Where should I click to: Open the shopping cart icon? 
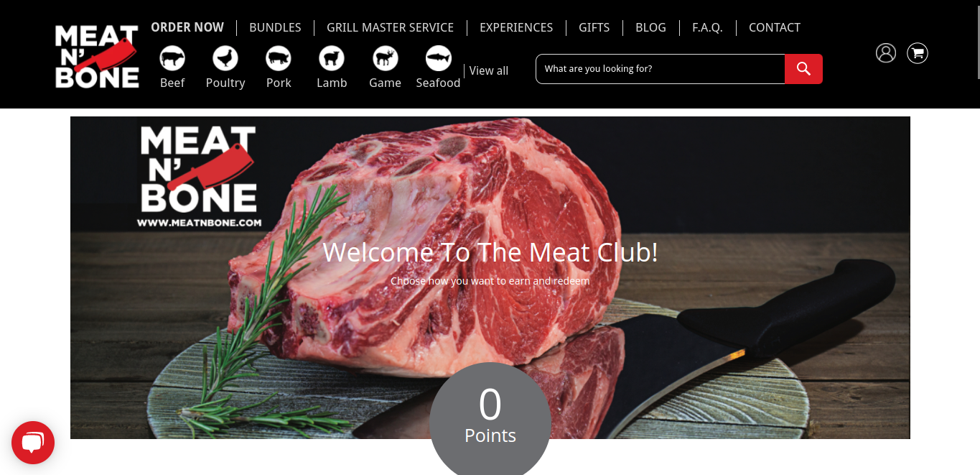[x=918, y=52]
